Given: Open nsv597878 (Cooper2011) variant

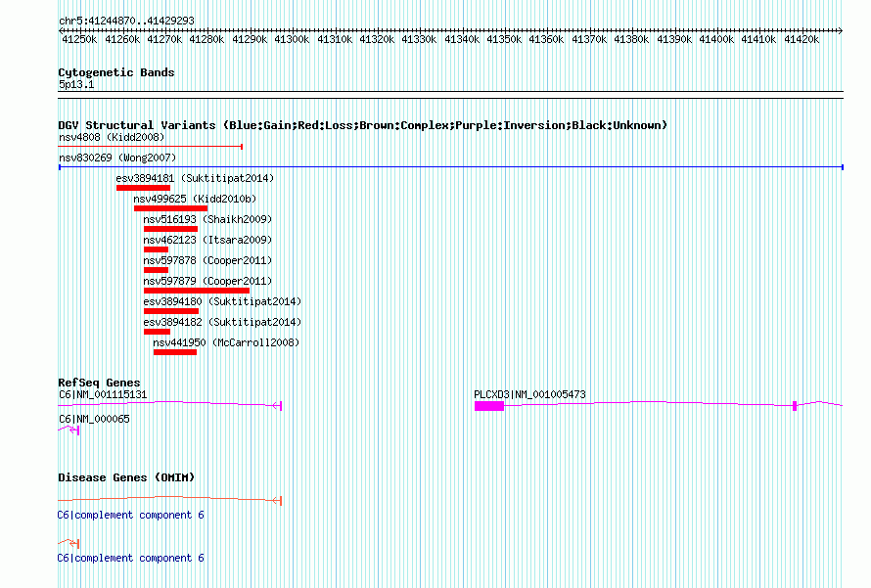Looking at the screenshot, I should [207, 260].
